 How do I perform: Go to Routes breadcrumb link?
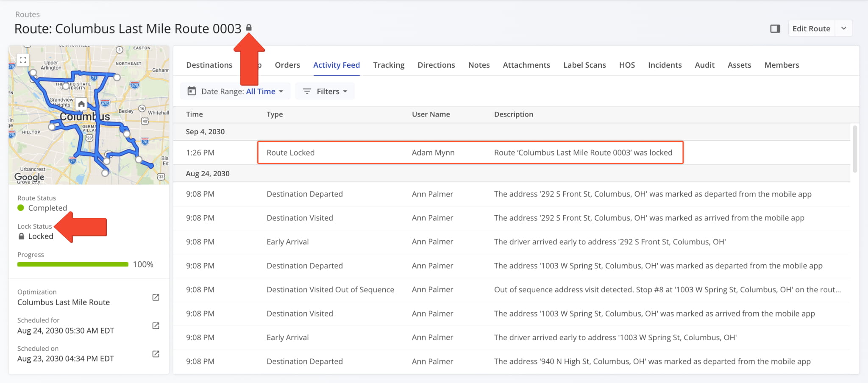[x=28, y=14]
